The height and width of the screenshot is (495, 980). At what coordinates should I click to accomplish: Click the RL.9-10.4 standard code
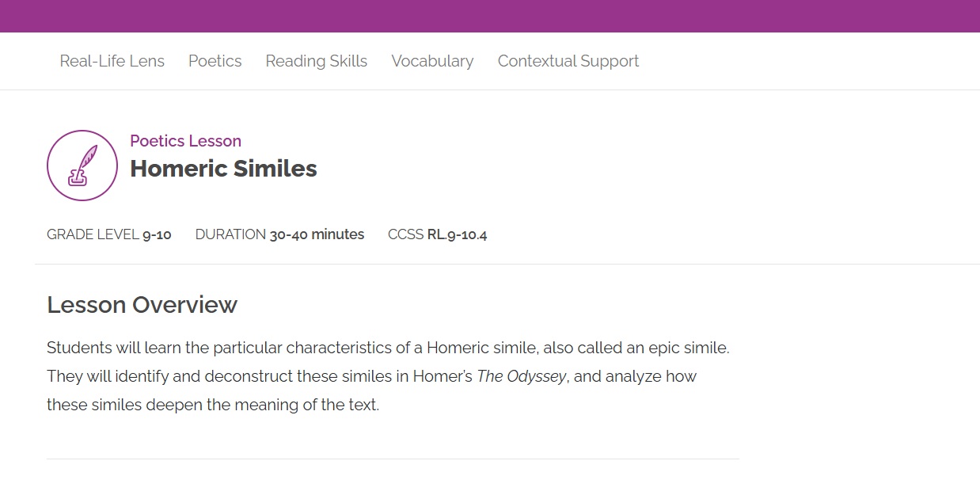tap(457, 234)
